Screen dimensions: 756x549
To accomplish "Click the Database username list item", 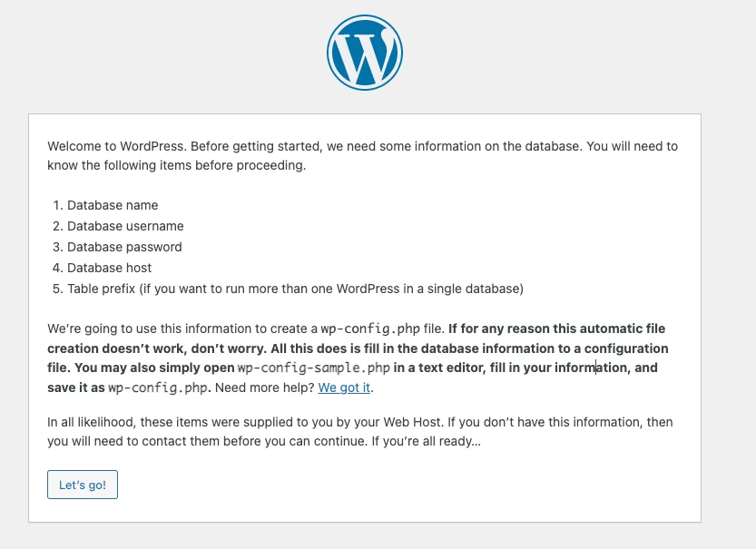I will coord(125,226).
